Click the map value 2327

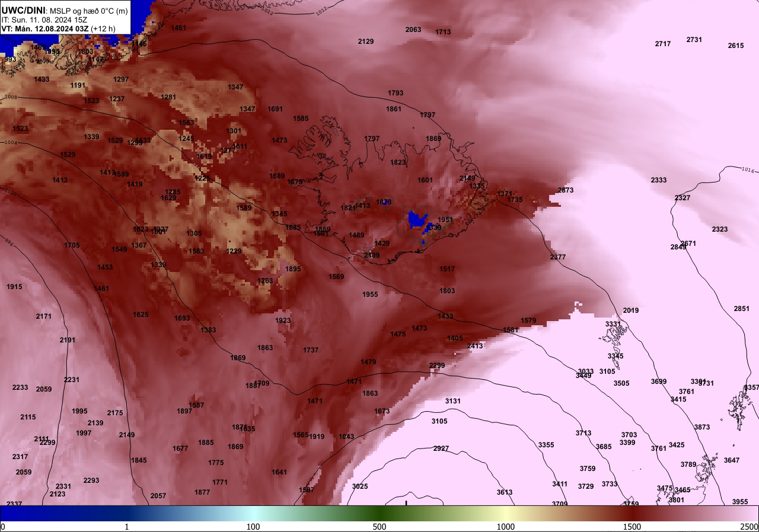pyautogui.click(x=683, y=198)
